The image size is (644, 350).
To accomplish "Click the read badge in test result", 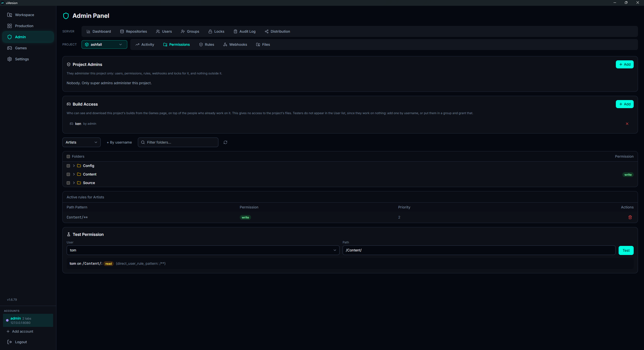I will (108, 264).
